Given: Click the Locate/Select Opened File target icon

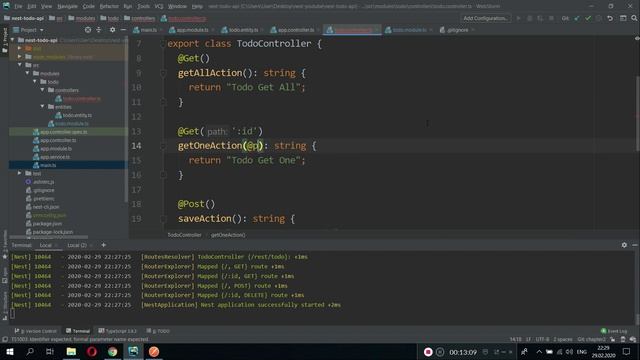Looking at the screenshot, I should pyautogui.click(x=88, y=30).
